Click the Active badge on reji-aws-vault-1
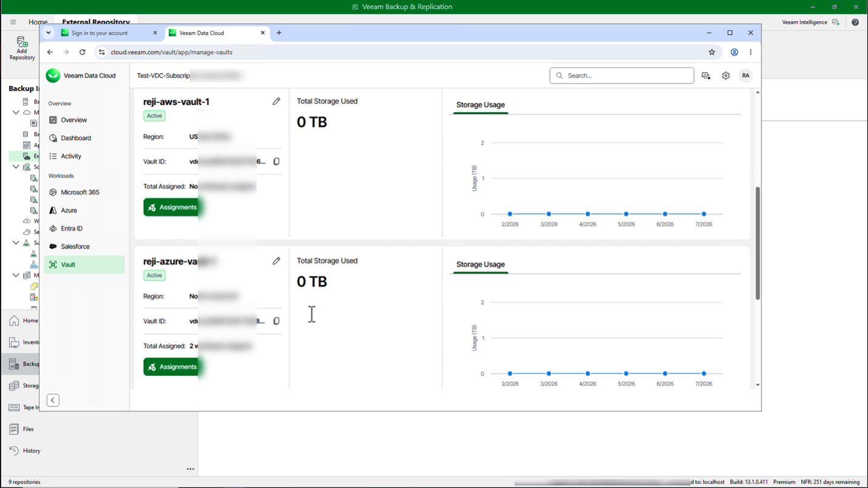The width and height of the screenshot is (868, 488). (154, 116)
